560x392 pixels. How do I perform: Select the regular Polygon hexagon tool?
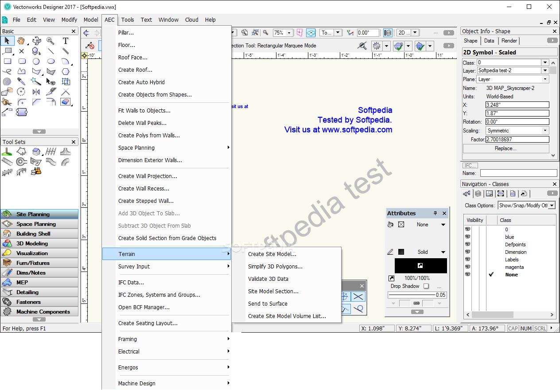coord(66,71)
